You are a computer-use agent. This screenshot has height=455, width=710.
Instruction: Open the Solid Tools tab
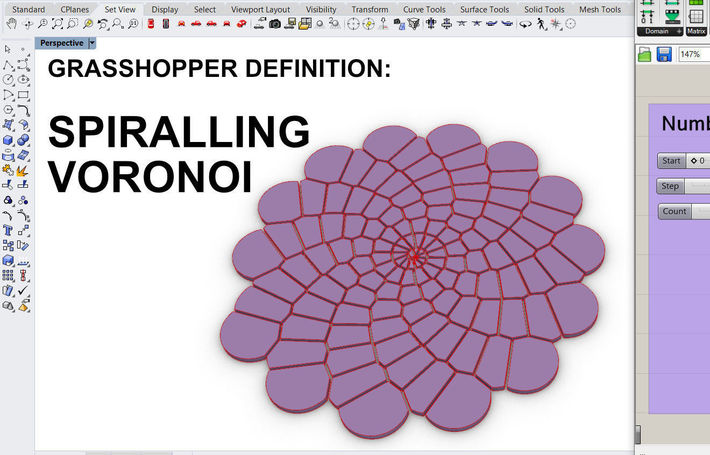(x=544, y=10)
